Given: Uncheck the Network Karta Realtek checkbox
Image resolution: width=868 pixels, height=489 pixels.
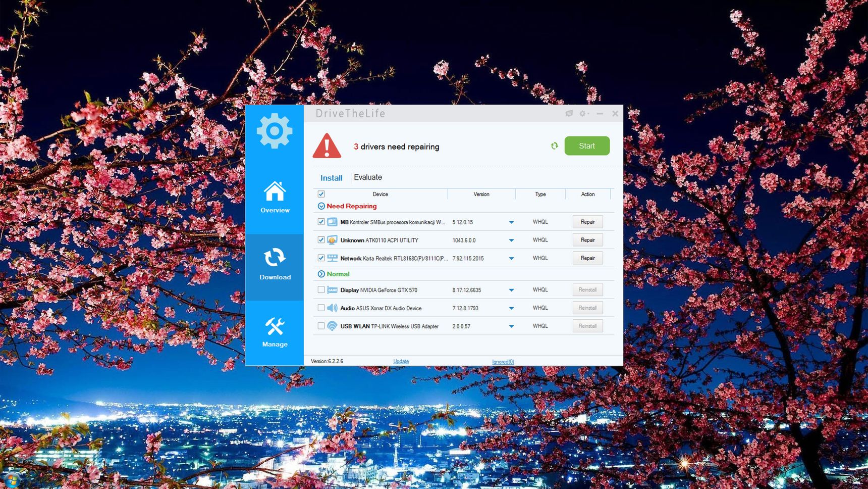Looking at the screenshot, I should click(321, 258).
